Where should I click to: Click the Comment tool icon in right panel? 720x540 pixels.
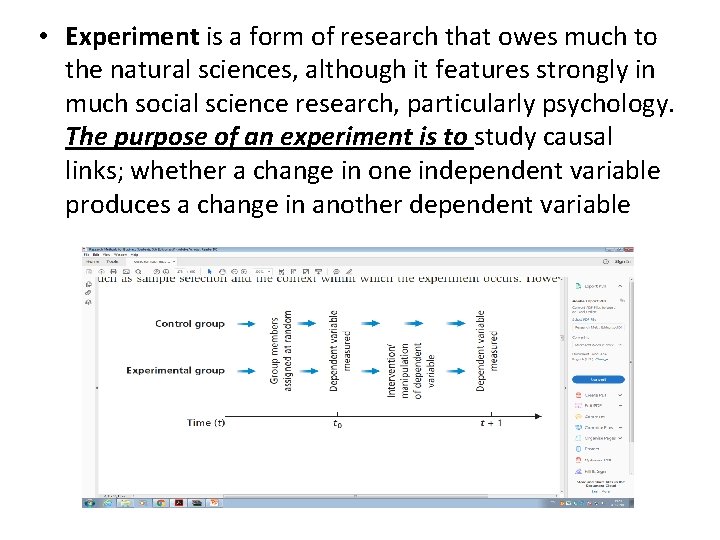click(x=578, y=416)
